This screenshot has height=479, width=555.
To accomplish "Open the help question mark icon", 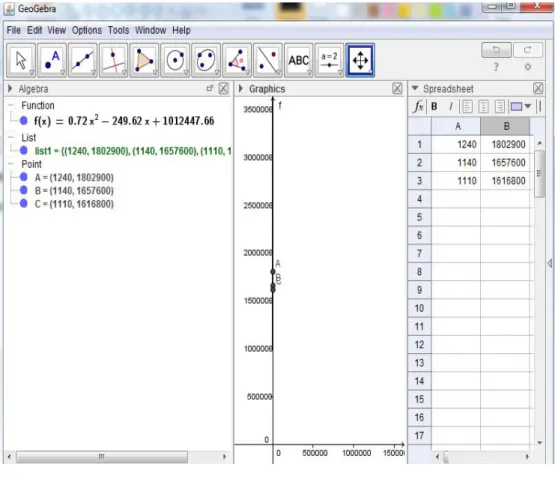I will click(x=496, y=67).
